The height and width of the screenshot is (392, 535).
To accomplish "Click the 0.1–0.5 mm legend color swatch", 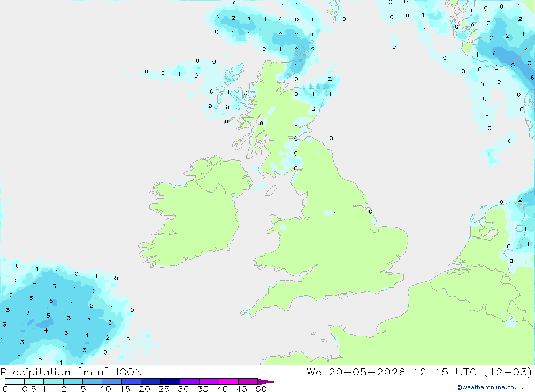I will pos(14,381).
